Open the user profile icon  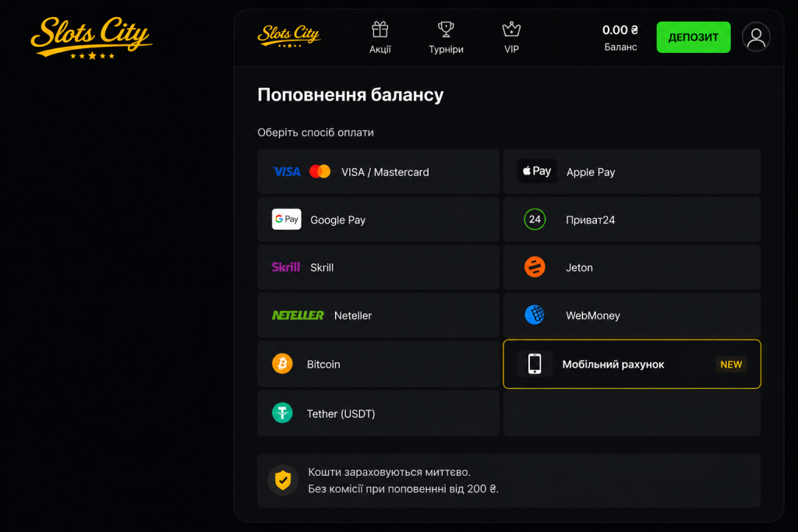(x=756, y=37)
